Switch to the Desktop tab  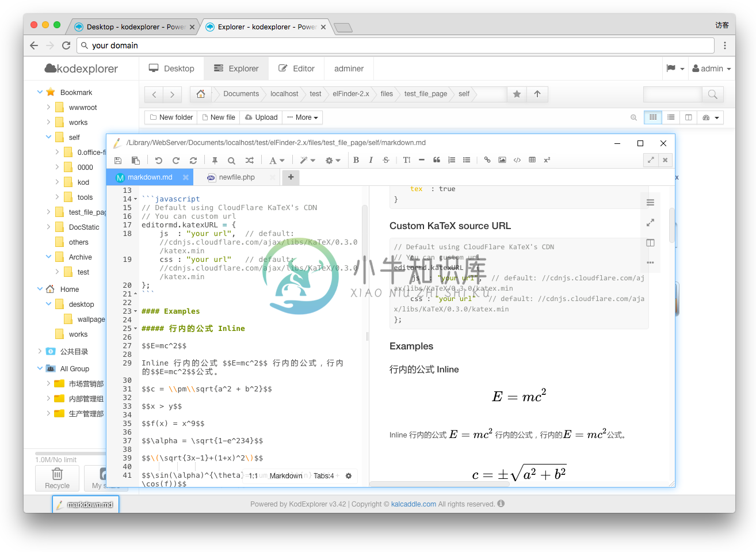pyautogui.click(x=171, y=68)
